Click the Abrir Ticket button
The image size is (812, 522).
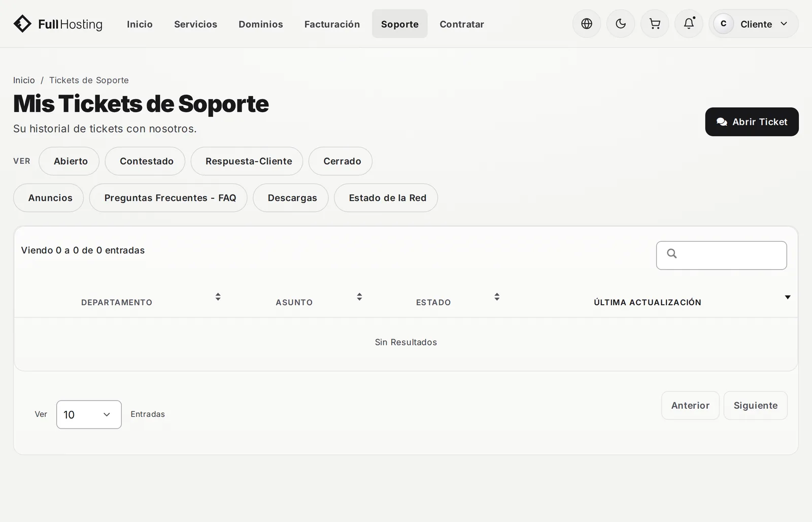click(x=752, y=122)
